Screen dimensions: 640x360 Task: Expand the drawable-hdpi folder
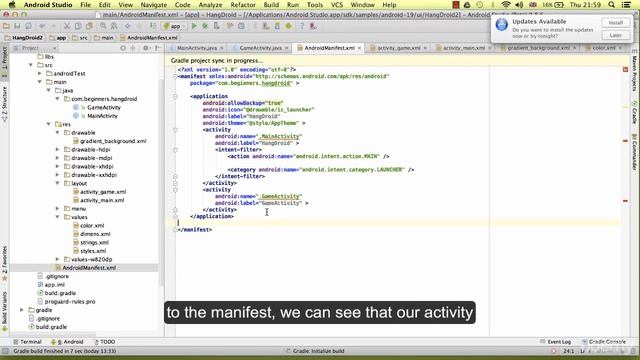pos(58,150)
